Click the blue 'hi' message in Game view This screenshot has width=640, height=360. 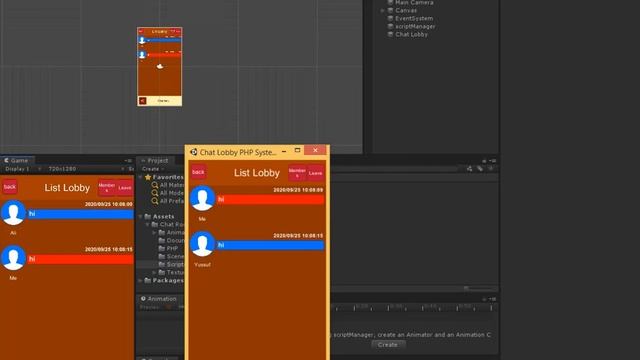(81, 214)
